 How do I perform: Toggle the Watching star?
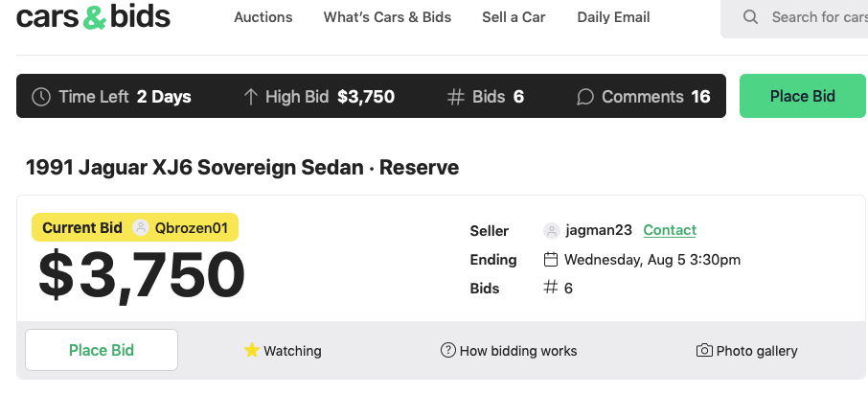click(252, 350)
